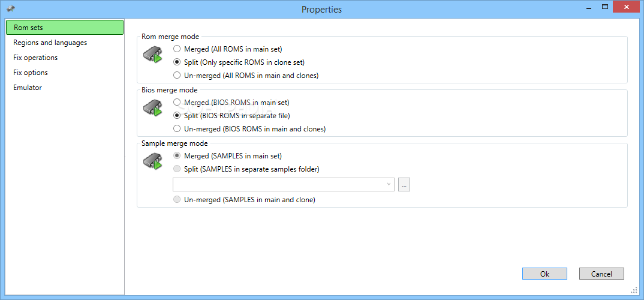Viewport: 644px width, 300px height.
Task: Click the Properties window title
Action: 321,9
